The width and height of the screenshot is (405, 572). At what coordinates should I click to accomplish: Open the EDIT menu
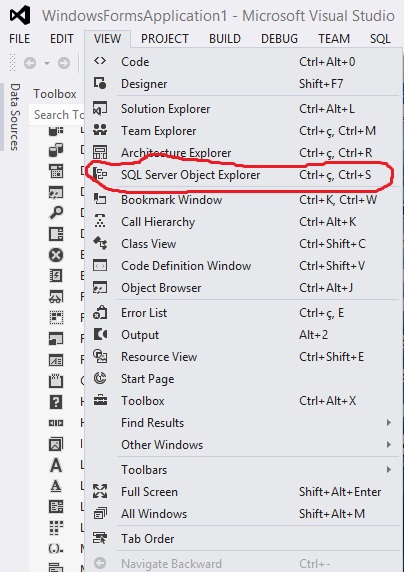62,39
